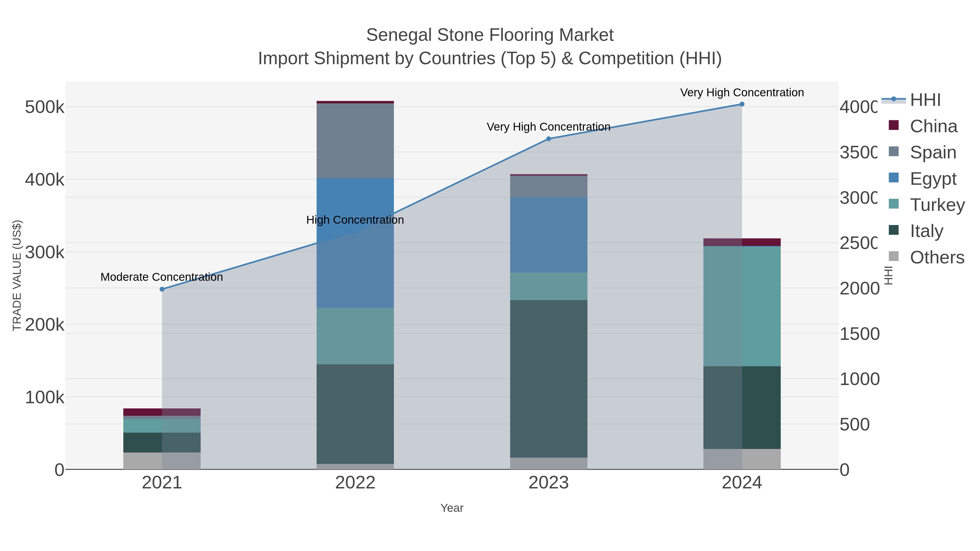Click the 2022 Egypt bar segment

355,243
